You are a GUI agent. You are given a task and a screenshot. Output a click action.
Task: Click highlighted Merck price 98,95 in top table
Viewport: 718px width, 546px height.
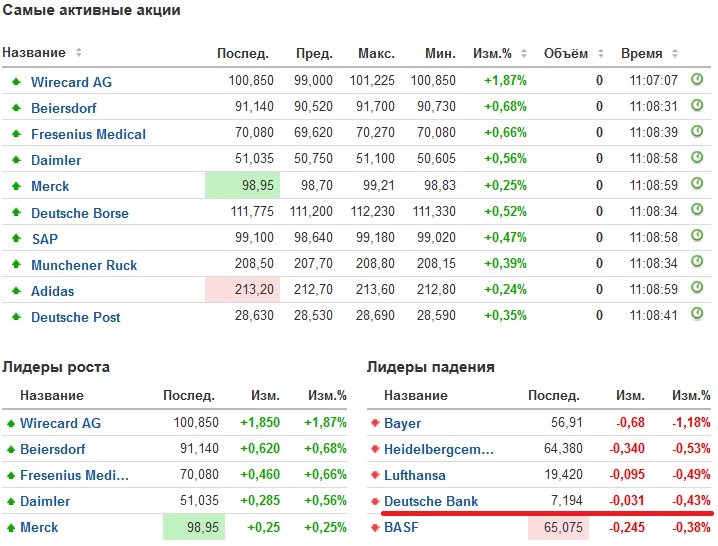[x=242, y=185]
